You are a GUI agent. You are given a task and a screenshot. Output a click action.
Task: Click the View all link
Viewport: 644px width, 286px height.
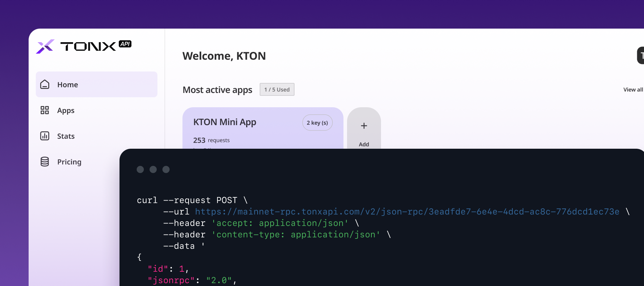point(633,90)
